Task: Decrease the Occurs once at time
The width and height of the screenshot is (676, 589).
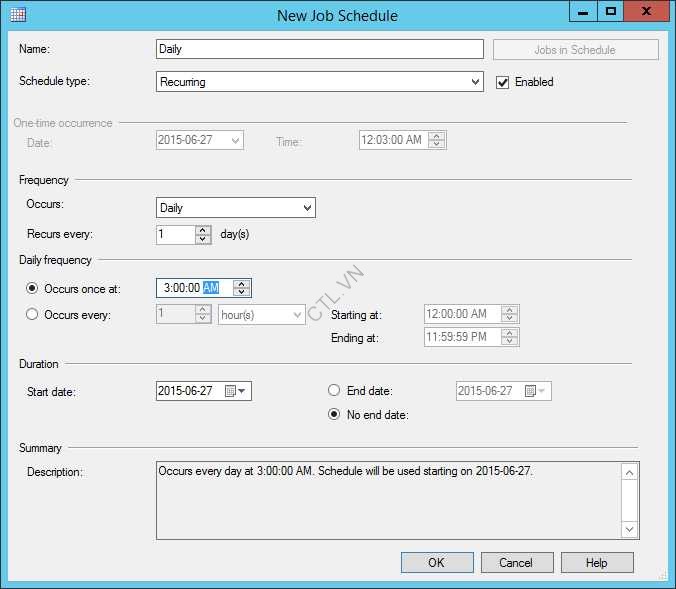Action: click(x=241, y=292)
